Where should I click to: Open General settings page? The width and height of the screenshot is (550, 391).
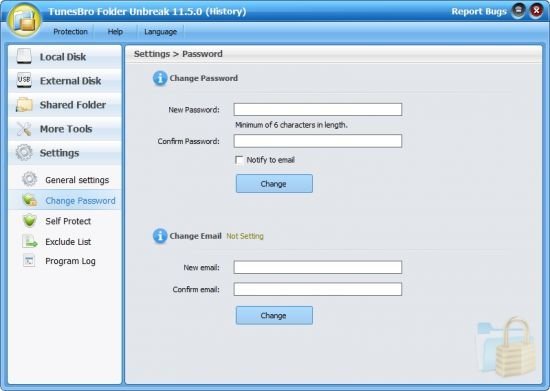click(x=65, y=180)
